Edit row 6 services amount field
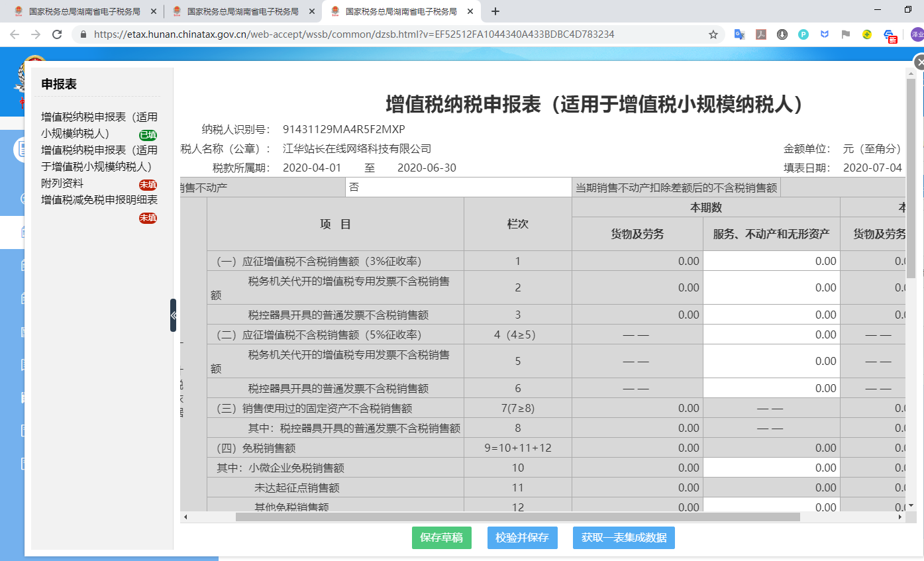This screenshot has width=924, height=561. pyautogui.click(x=772, y=388)
